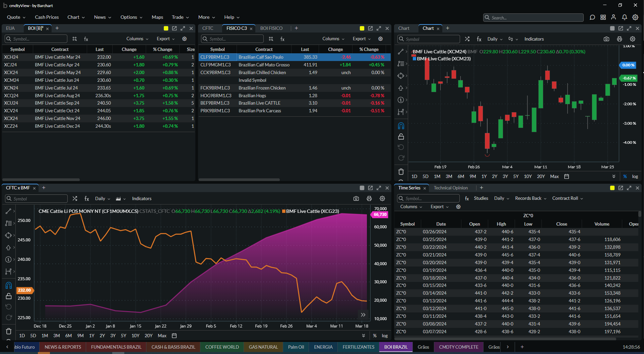Expand the Export dropdown in BOI panel
This screenshot has height=354, width=644.
click(x=166, y=39)
